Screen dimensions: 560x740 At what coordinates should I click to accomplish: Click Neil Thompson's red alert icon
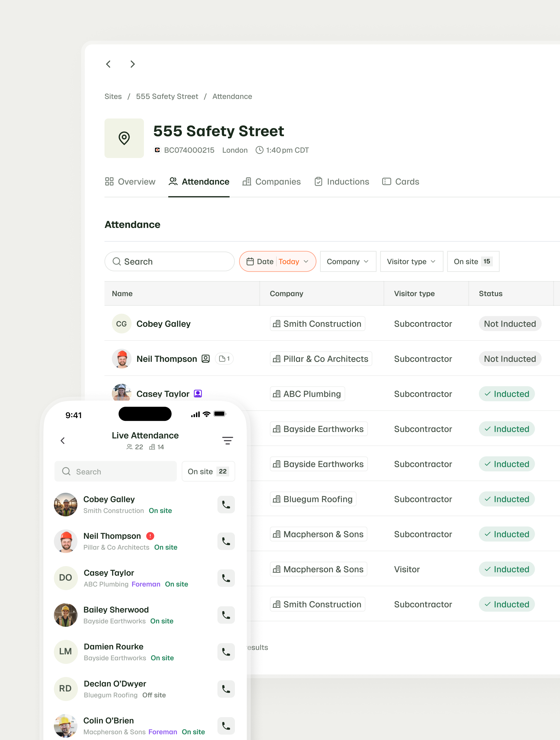[150, 536]
